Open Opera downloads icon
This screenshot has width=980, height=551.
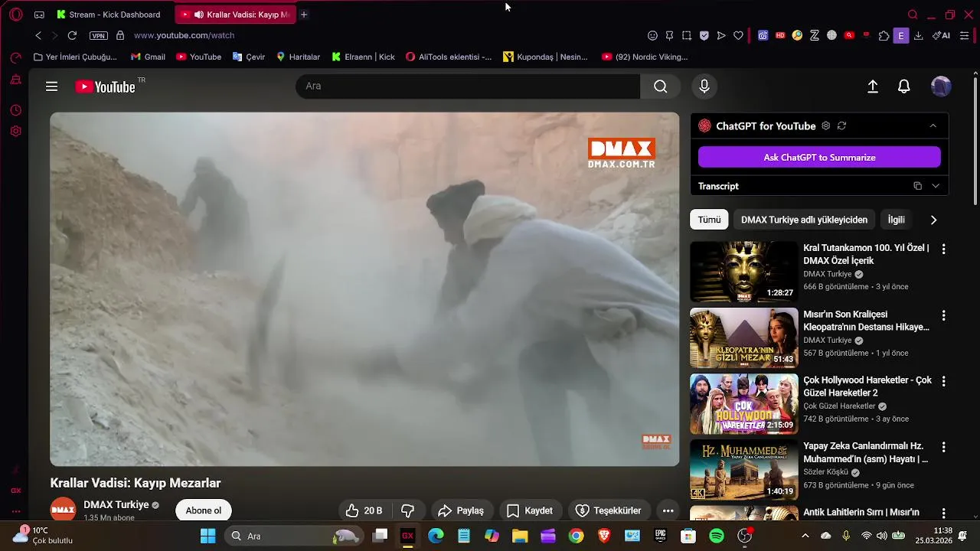(918, 35)
